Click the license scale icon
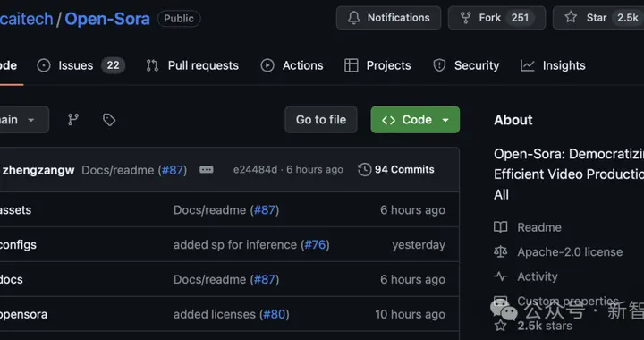The height and width of the screenshot is (340, 644). [501, 251]
